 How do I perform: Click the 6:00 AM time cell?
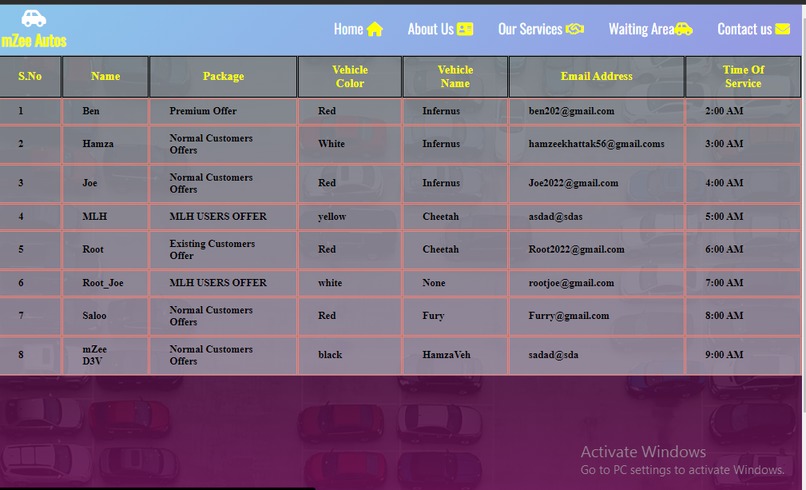tap(743, 249)
